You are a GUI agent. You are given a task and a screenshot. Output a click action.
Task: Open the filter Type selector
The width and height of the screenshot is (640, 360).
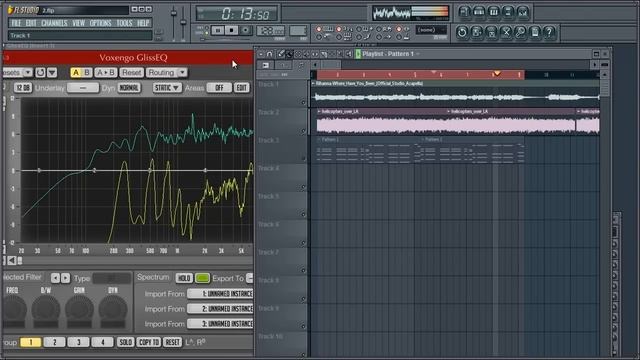pos(111,278)
